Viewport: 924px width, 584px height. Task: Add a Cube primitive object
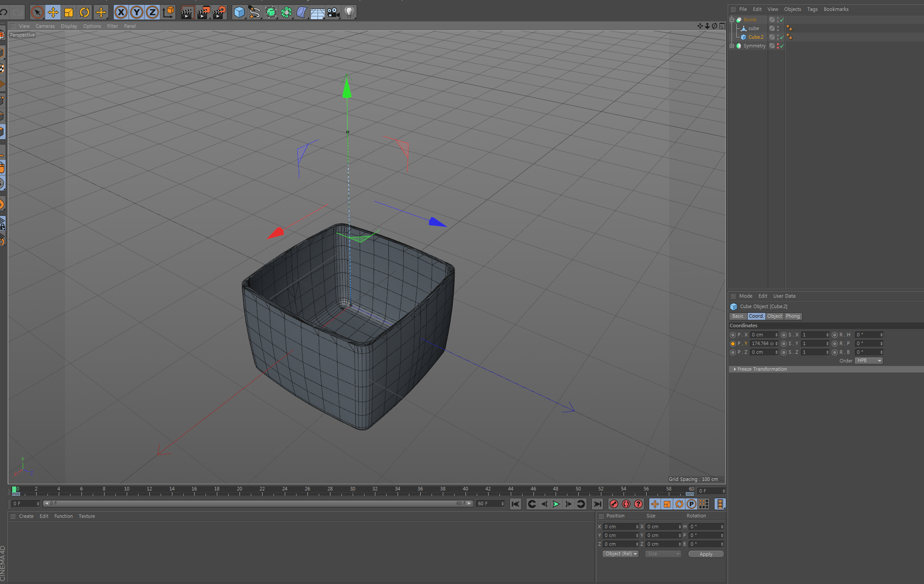tap(239, 13)
